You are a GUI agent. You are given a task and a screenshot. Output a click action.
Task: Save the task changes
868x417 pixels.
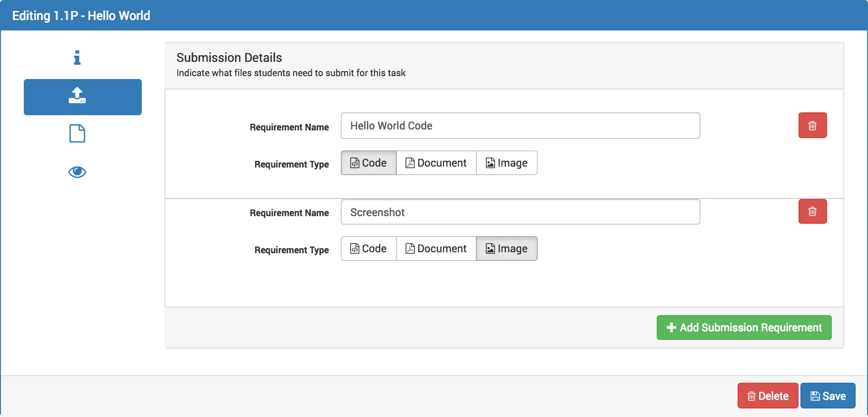828,396
